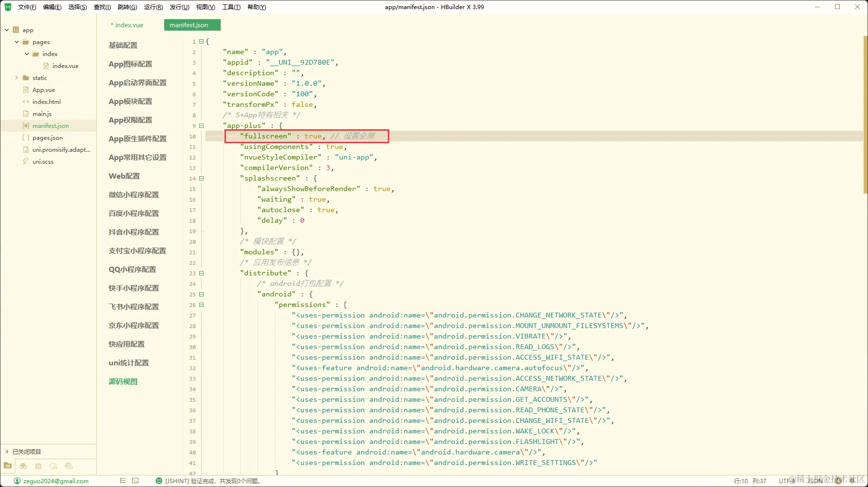Select the manifest.json tab
Screen dimensions: 868x487
point(192,25)
